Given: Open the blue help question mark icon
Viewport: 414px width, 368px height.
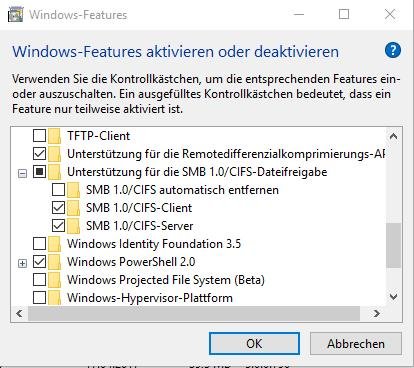Looking at the screenshot, I should [x=393, y=51].
